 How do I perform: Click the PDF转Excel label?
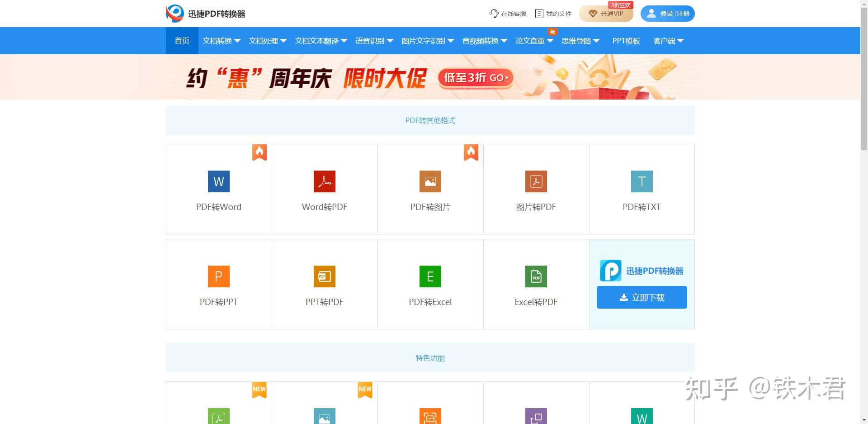click(430, 302)
